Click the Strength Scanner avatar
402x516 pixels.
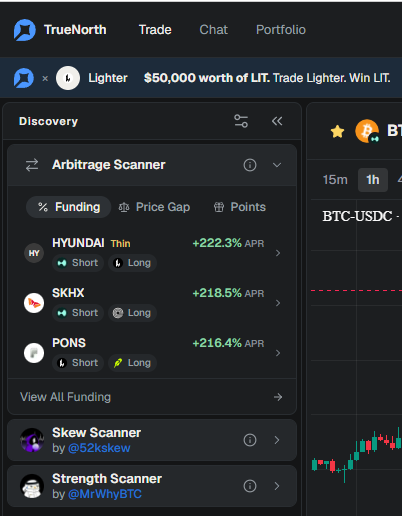click(32, 486)
